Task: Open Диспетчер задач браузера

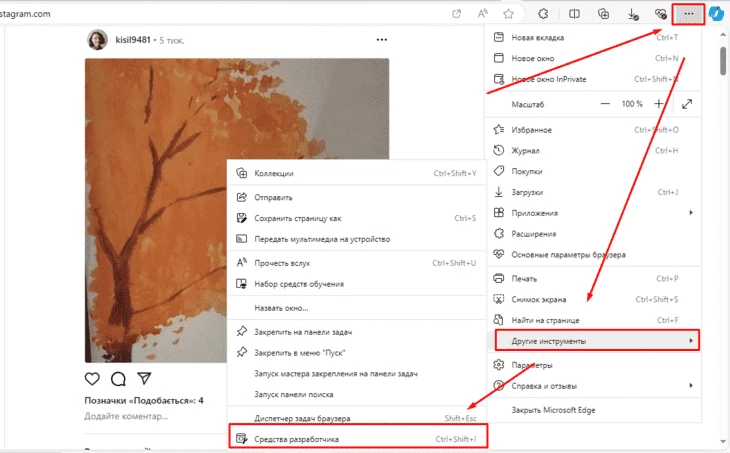Action: 357,418
